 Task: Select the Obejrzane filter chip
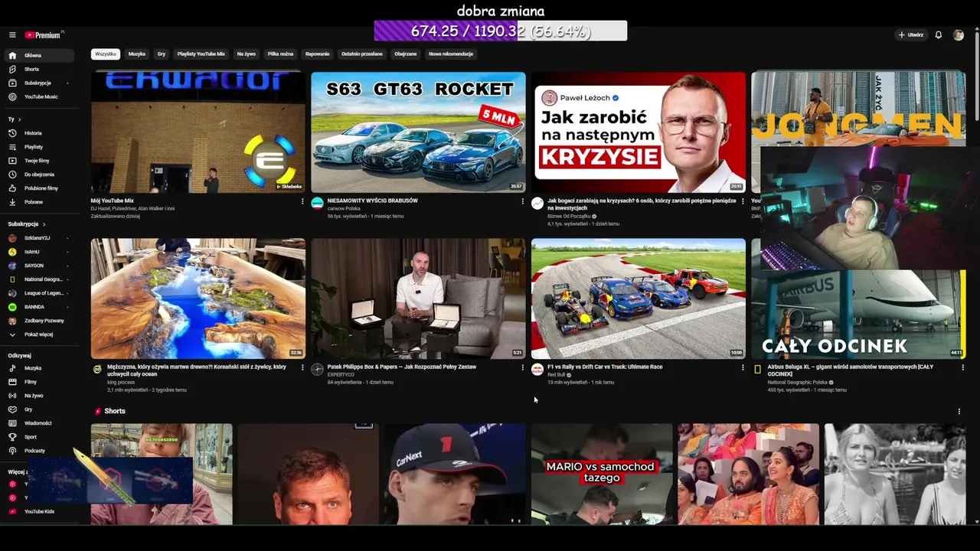[x=406, y=54]
